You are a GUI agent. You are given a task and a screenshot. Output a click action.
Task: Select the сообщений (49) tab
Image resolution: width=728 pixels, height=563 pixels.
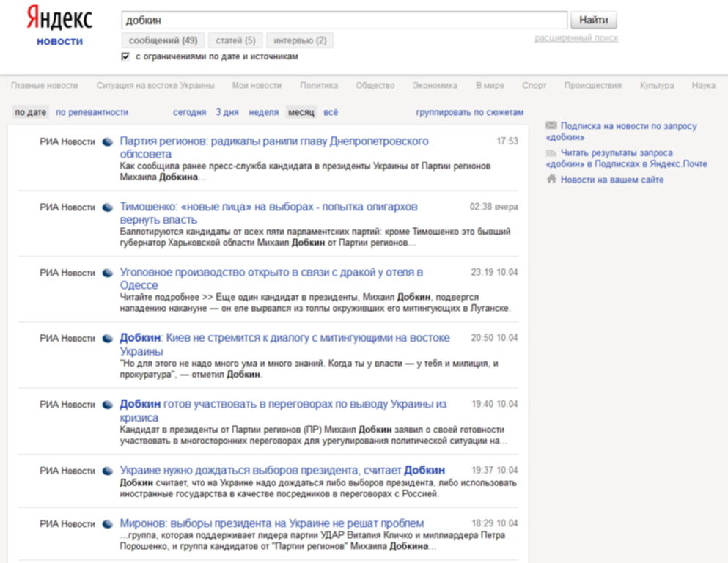pyautogui.click(x=163, y=40)
